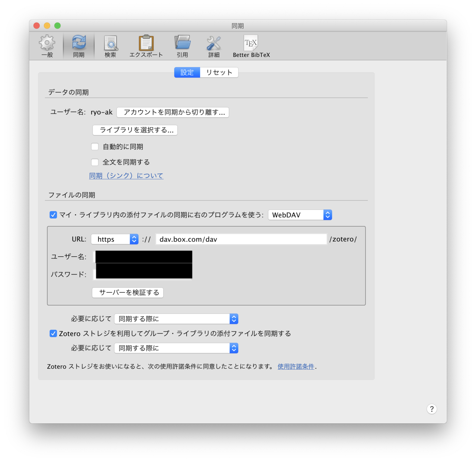Open the 一般 (General) preferences pane

[47, 45]
